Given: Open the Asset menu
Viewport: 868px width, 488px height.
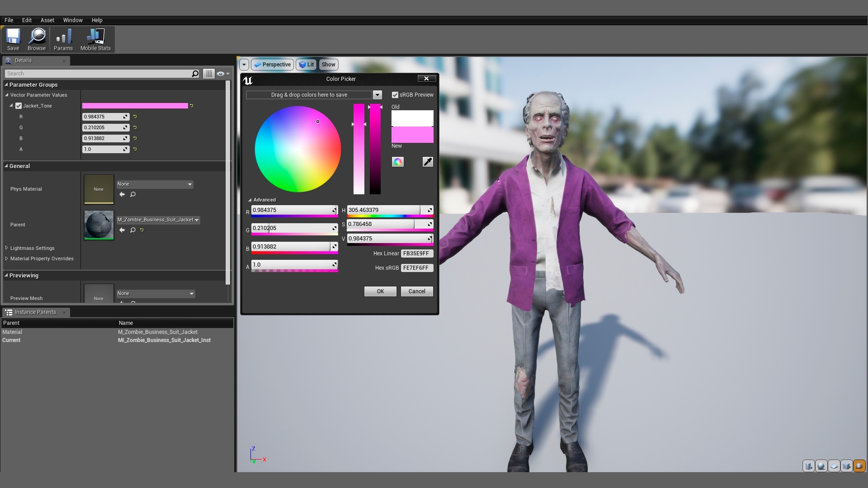Looking at the screenshot, I should tap(47, 20).
